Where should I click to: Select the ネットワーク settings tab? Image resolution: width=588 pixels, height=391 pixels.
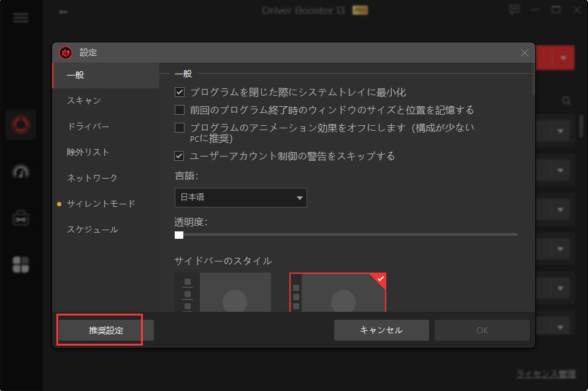(x=106, y=178)
